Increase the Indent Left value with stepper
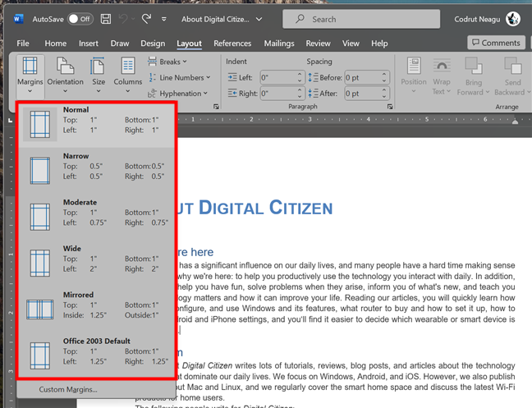 (300, 74)
